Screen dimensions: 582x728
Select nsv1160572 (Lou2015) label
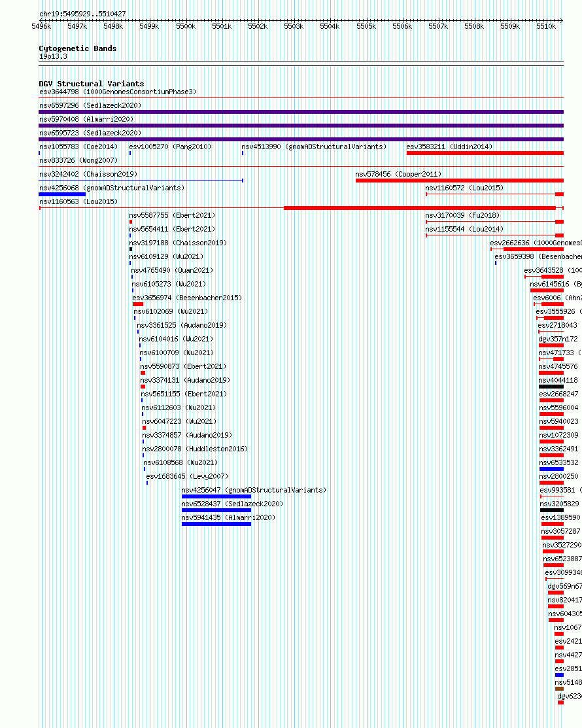click(464, 188)
